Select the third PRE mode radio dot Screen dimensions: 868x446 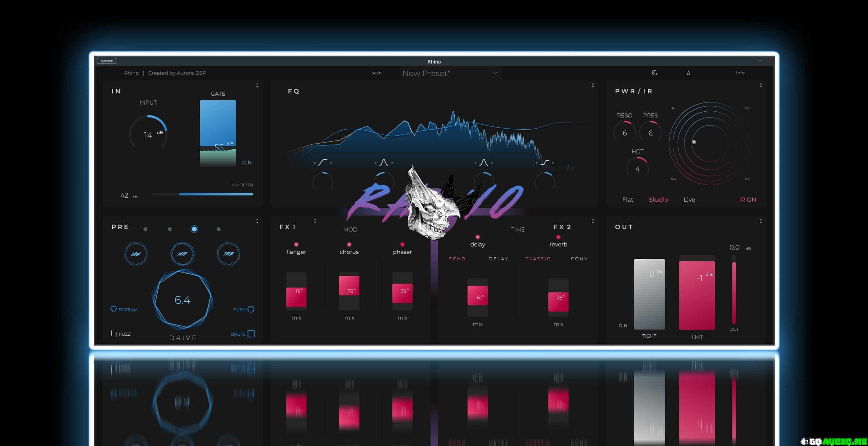[x=194, y=229]
